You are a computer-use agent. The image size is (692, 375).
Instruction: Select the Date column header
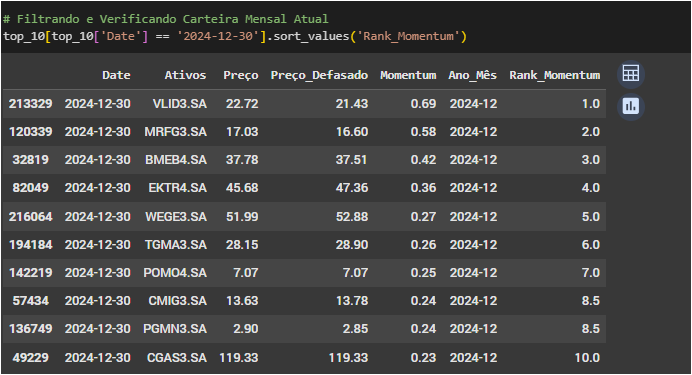[x=116, y=75]
